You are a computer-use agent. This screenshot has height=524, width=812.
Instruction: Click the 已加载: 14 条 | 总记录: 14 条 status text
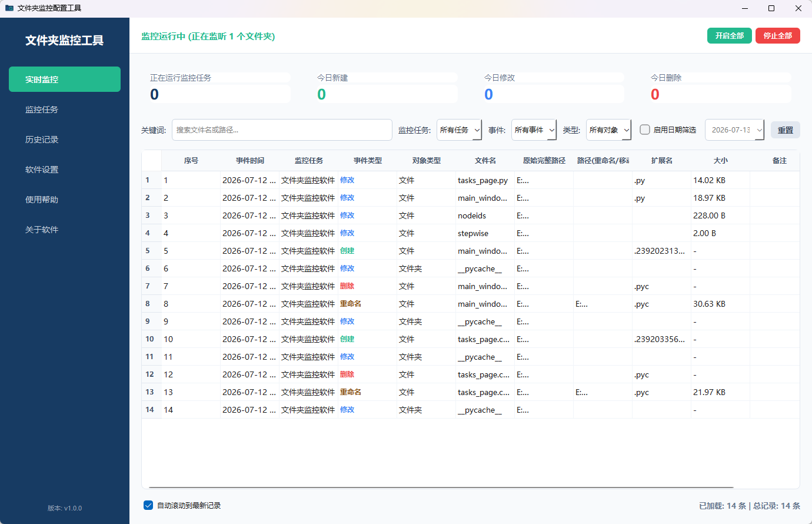coord(750,506)
